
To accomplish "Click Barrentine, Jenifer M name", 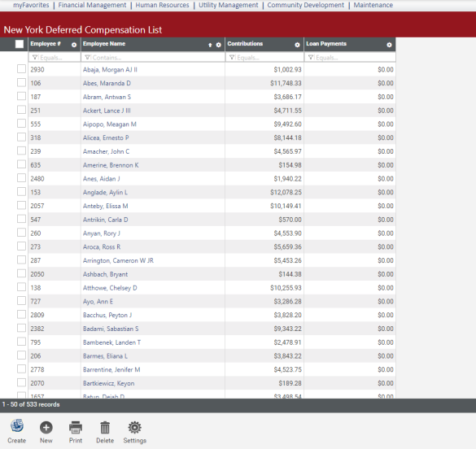I will [x=111, y=370].
